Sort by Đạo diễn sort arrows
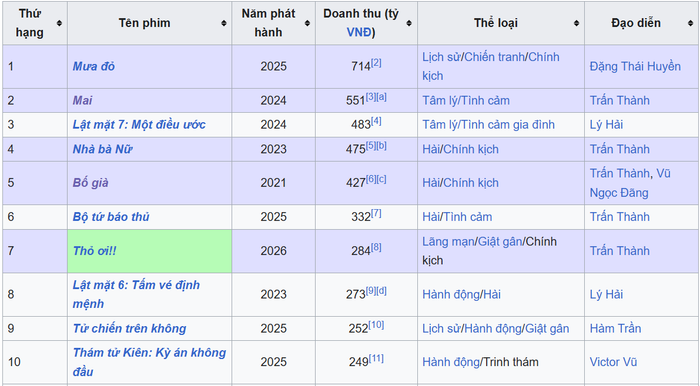The image size is (700, 386). [x=691, y=23]
